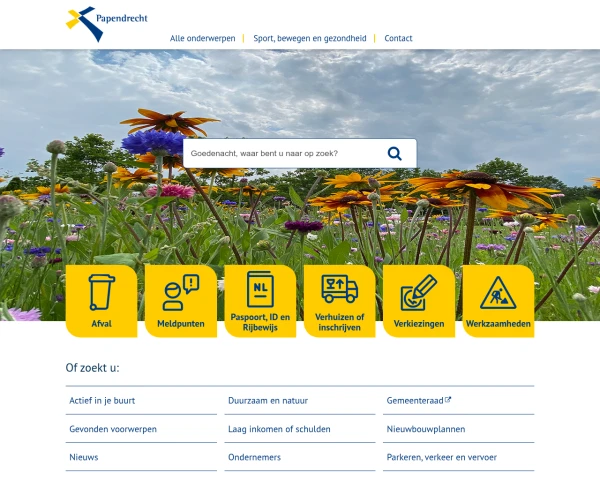
Task: Open the Meldpunten tile
Action: coord(180,301)
